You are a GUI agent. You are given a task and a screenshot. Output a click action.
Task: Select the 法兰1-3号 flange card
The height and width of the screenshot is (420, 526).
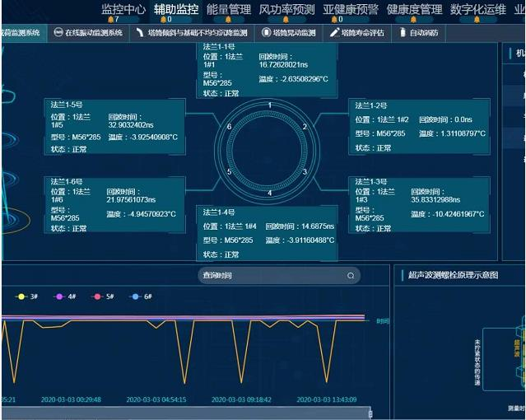[419, 205]
